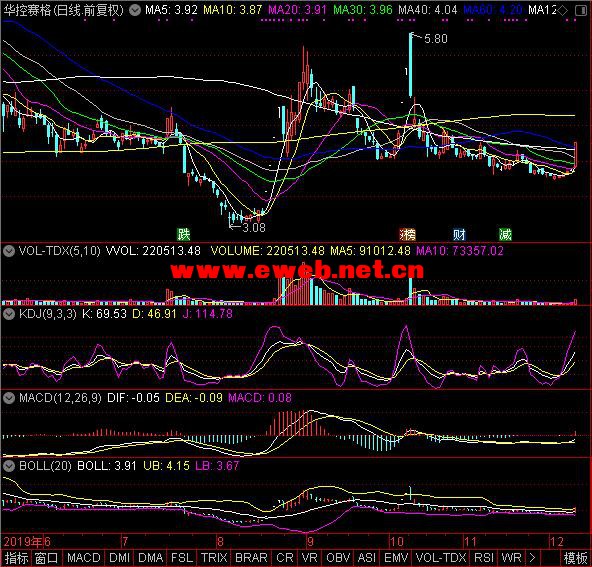Click the 5.80 high price label
The width and height of the screenshot is (592, 567).
(436, 39)
